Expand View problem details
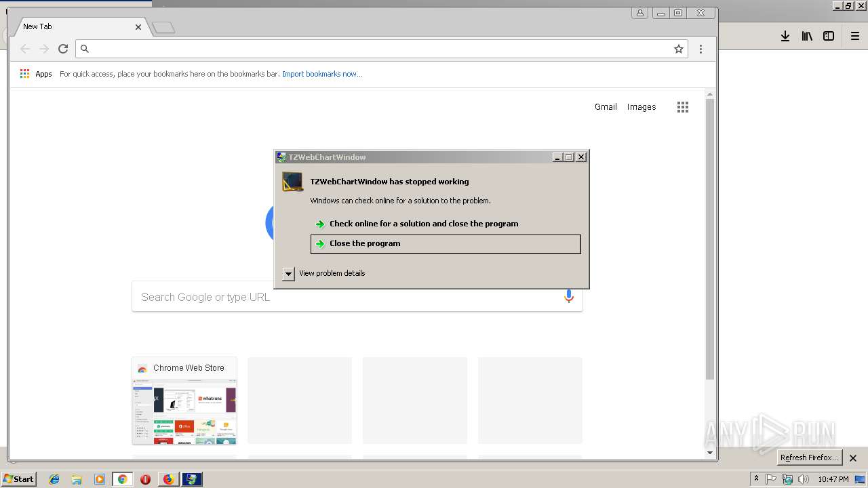Screen dimensions: 868x488 click(x=289, y=274)
